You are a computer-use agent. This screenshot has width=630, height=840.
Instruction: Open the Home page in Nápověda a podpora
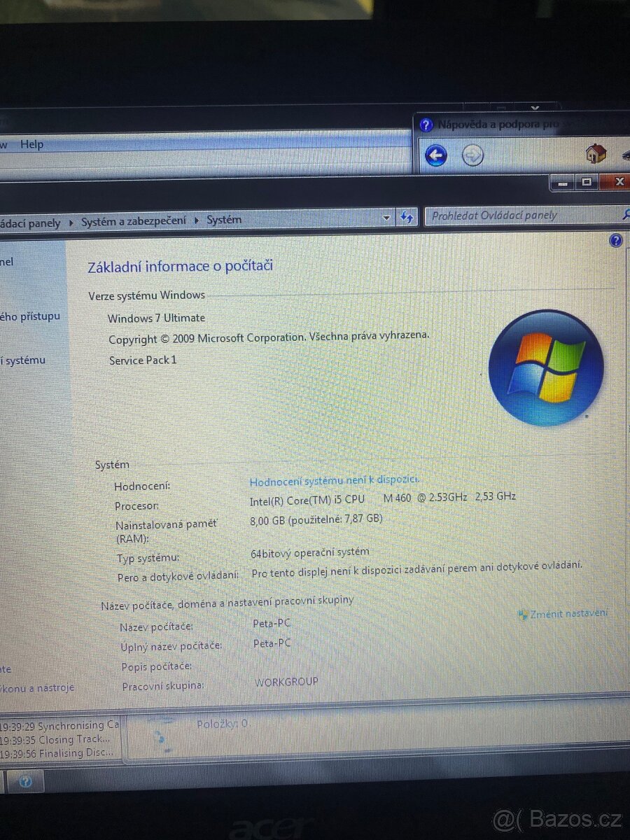point(596,153)
